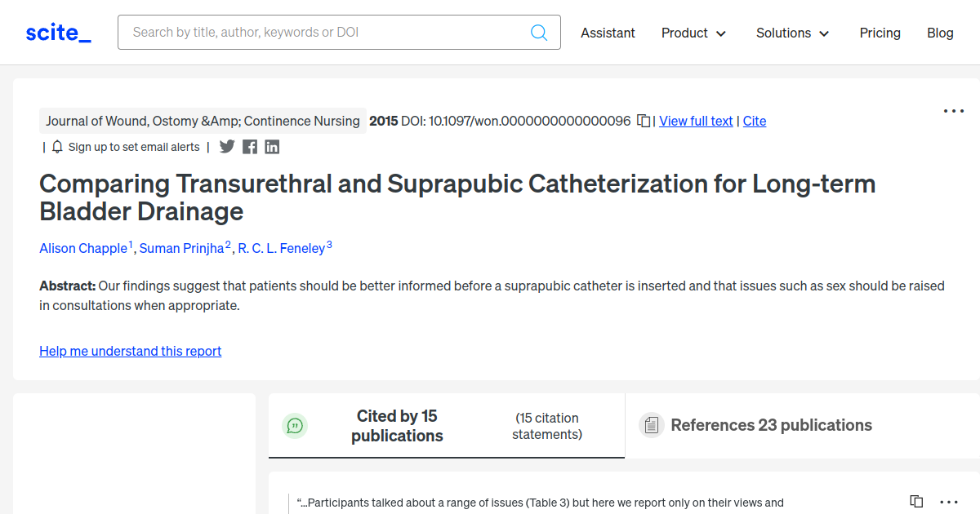Image resolution: width=980 pixels, height=514 pixels.
Task: Click the green citation badge on Cited by
Action: point(295,425)
